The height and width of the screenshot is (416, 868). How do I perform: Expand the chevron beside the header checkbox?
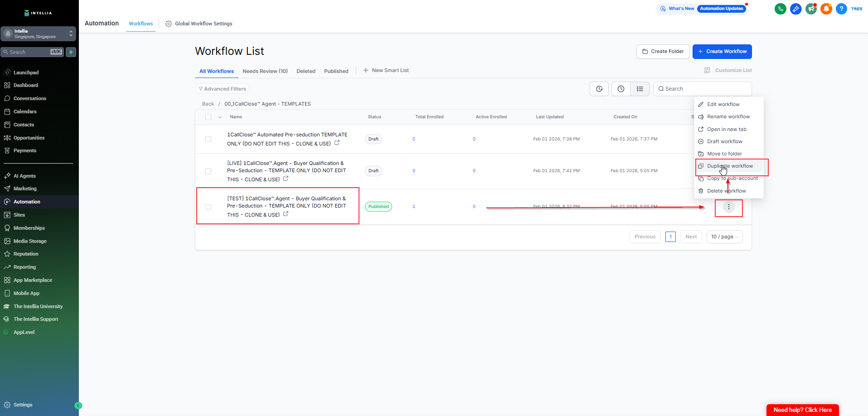[220, 117]
